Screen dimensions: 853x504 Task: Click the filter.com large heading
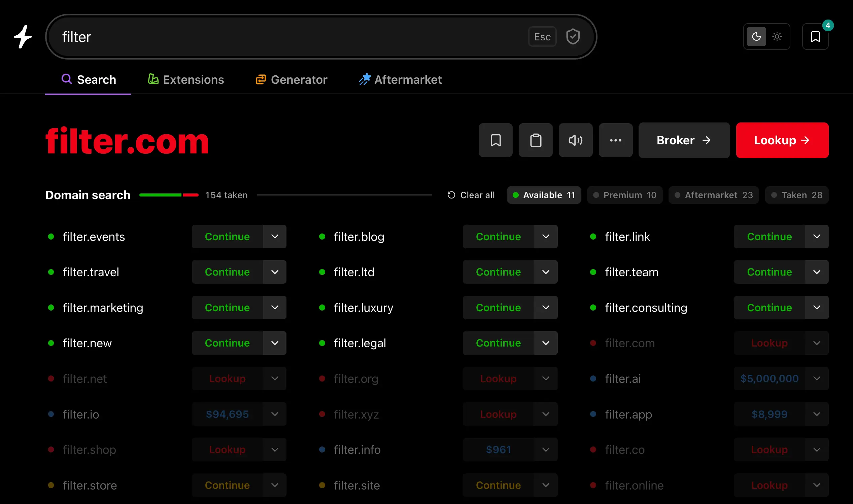coord(127,141)
